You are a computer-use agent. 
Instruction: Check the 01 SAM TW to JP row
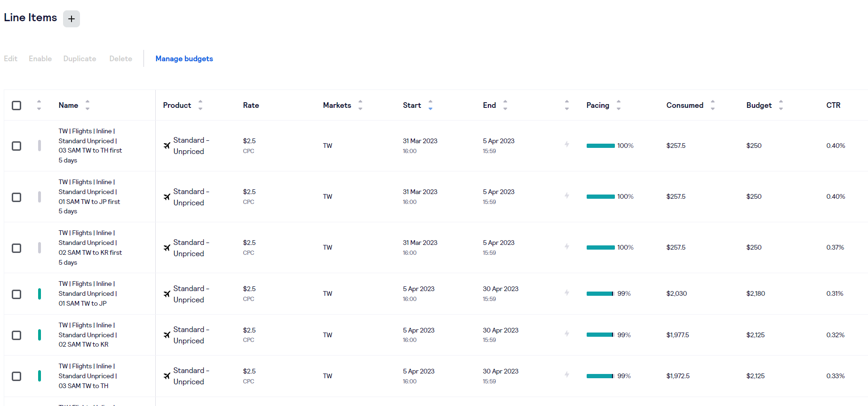tap(16, 294)
